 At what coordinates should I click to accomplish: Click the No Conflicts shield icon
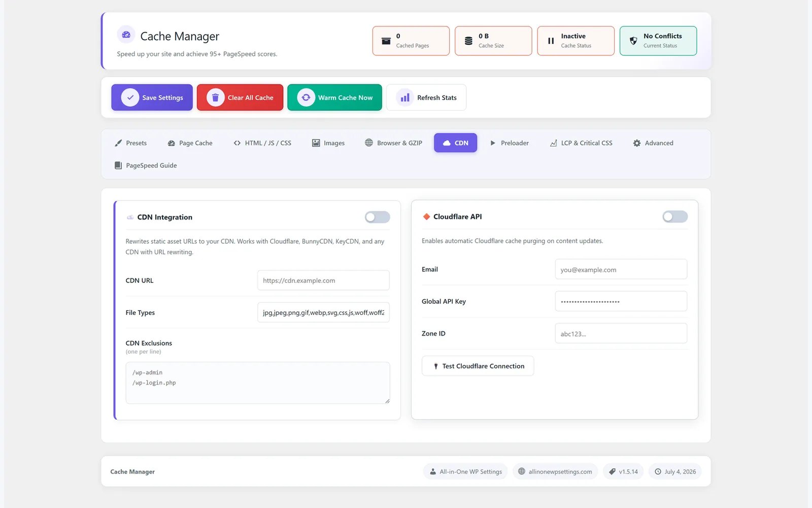pyautogui.click(x=633, y=41)
